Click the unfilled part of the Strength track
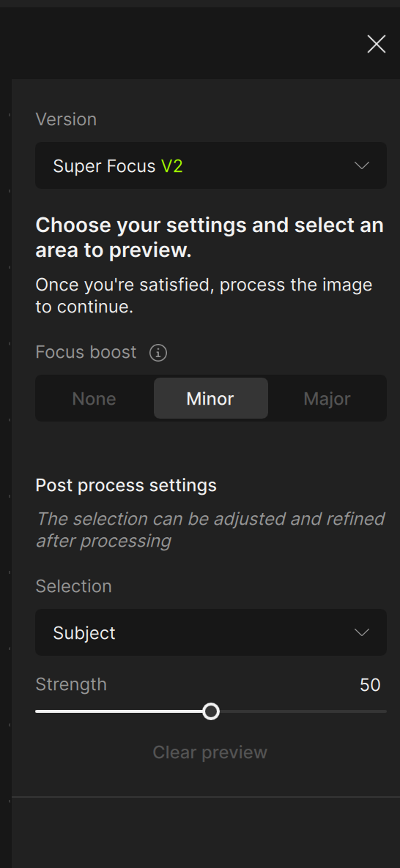The height and width of the screenshot is (868, 400). pyautogui.click(x=303, y=711)
